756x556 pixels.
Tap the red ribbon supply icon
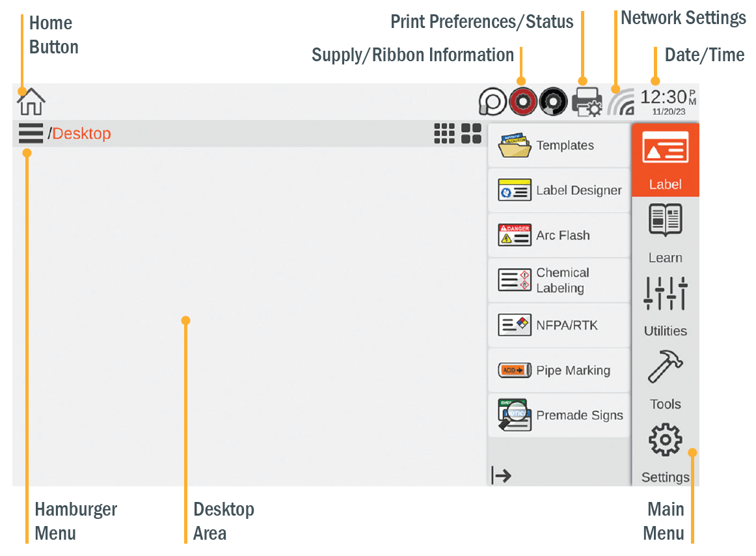point(522,102)
